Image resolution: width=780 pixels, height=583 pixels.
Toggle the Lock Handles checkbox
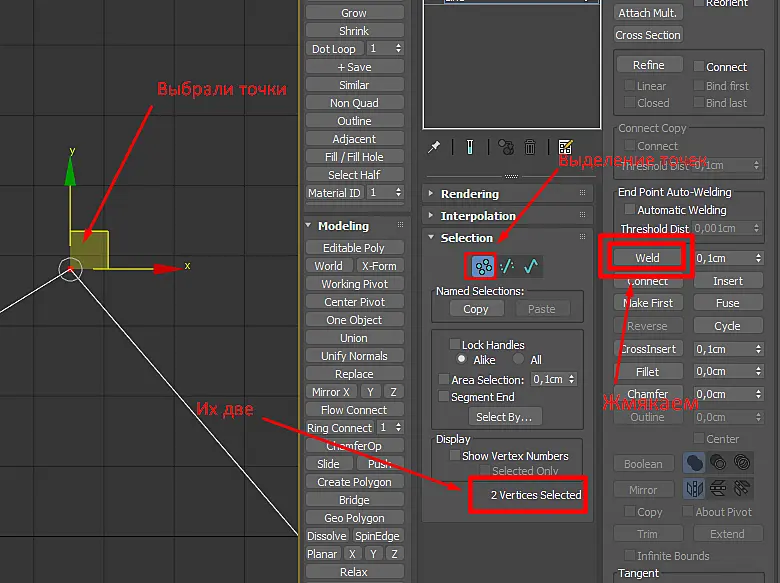coord(455,344)
